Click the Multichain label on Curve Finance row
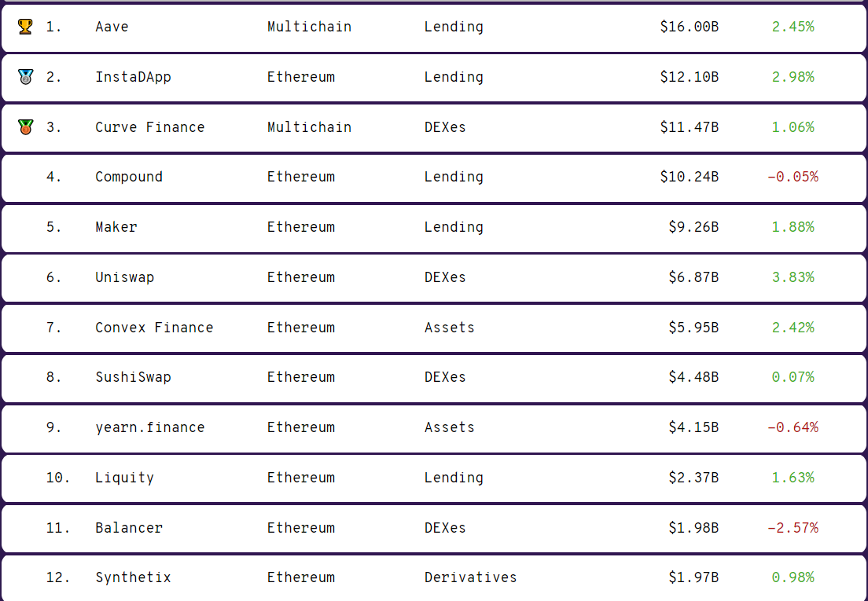The image size is (868, 601). (x=309, y=127)
